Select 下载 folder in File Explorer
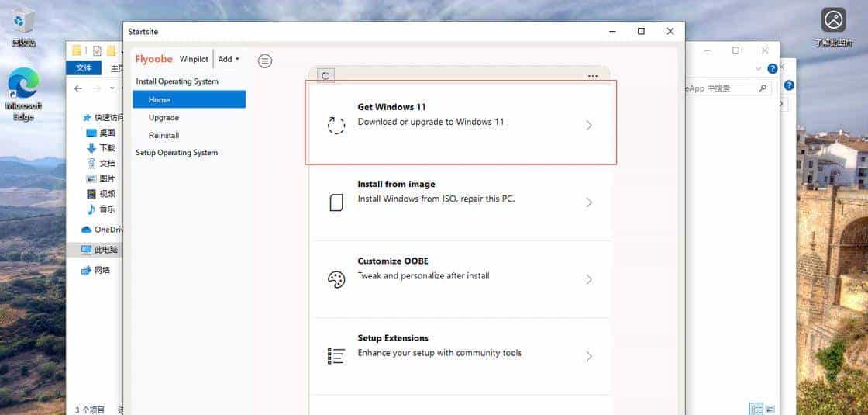The width and height of the screenshot is (868, 415). (x=101, y=148)
